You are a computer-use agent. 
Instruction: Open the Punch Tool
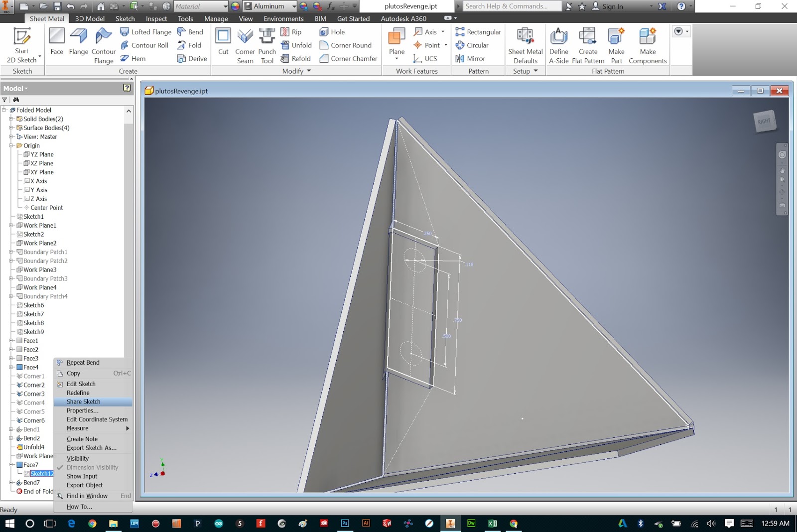pos(267,44)
